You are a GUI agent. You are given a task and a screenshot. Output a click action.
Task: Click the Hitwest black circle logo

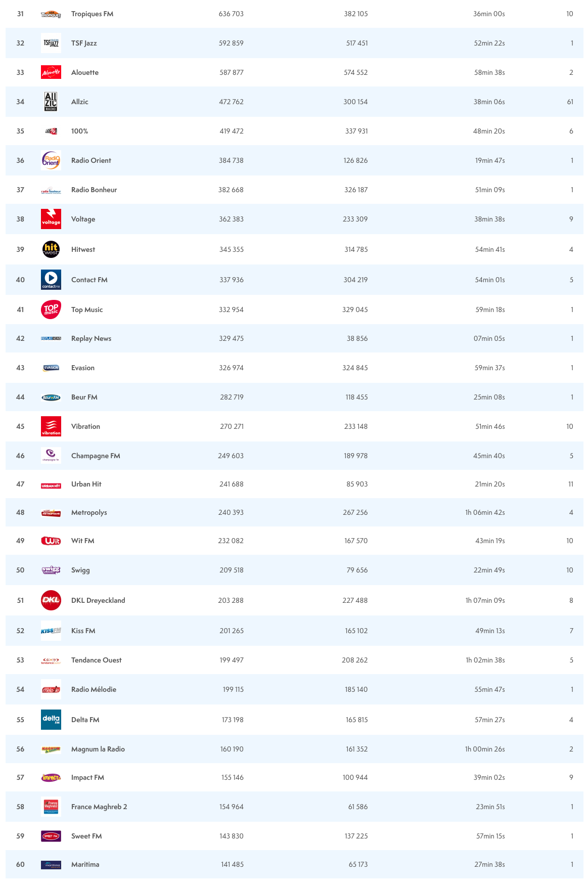pyautogui.click(x=51, y=249)
